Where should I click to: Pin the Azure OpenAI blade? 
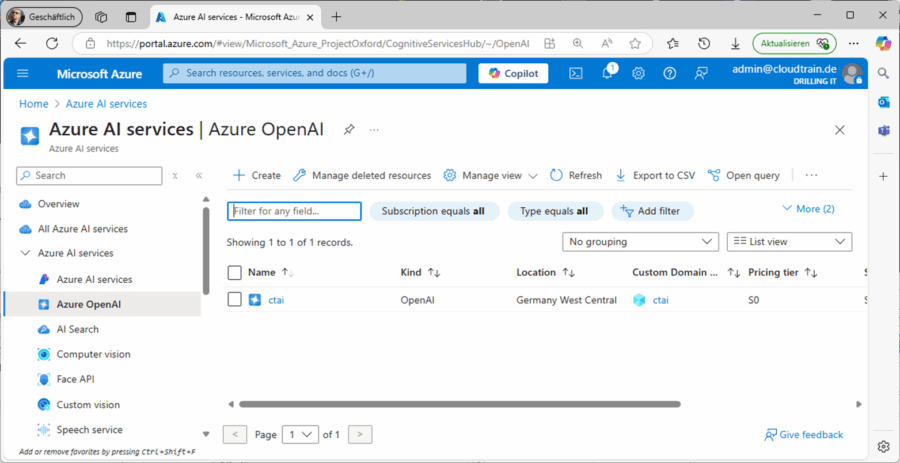click(348, 130)
